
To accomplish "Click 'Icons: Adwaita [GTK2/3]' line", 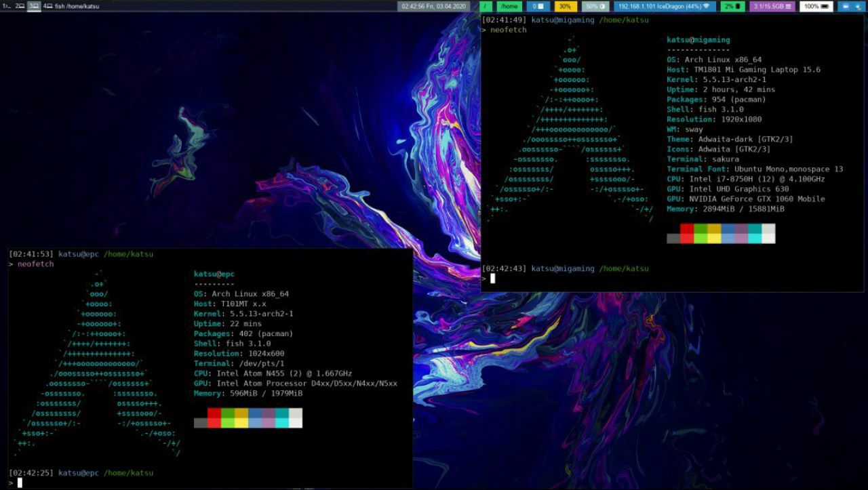I will pos(719,149).
